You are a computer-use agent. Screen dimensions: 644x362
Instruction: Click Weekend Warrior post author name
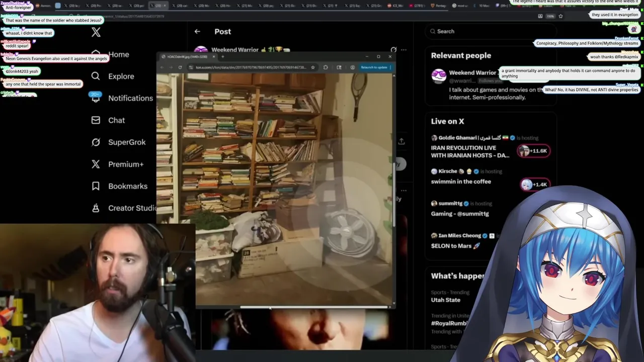click(235, 50)
